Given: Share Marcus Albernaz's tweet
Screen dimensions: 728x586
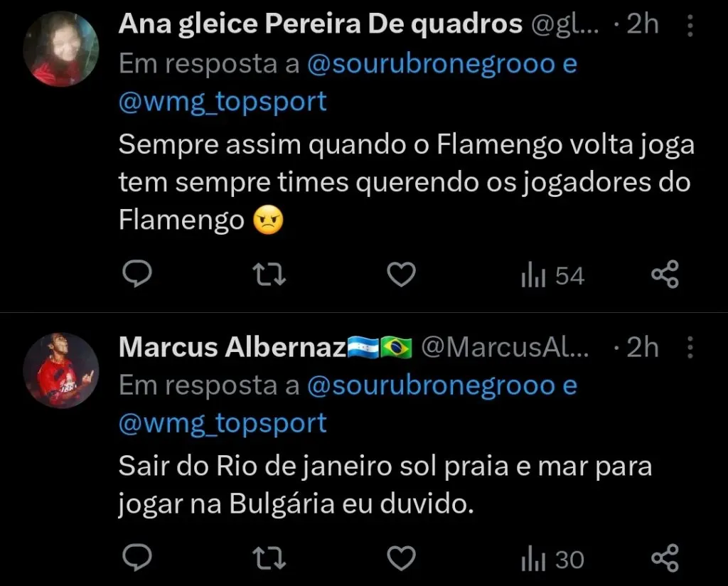Looking at the screenshot, I should pyautogui.click(x=665, y=559).
